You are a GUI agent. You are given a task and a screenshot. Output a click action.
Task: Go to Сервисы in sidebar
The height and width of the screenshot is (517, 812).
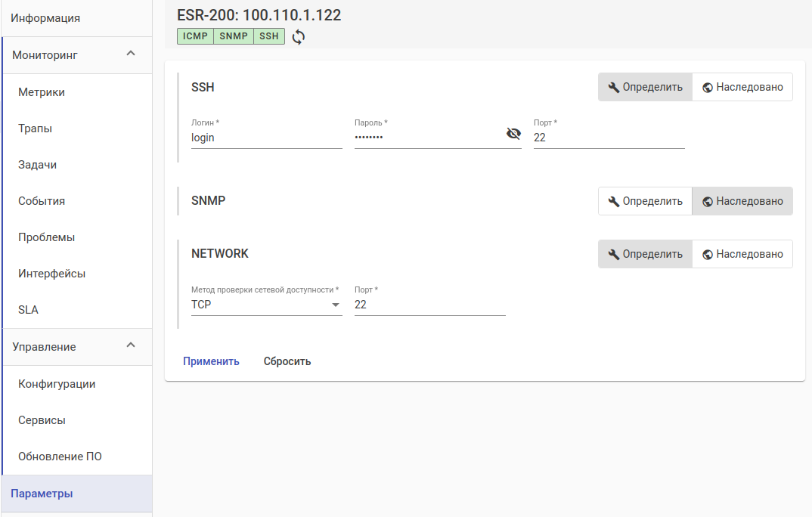point(78,420)
